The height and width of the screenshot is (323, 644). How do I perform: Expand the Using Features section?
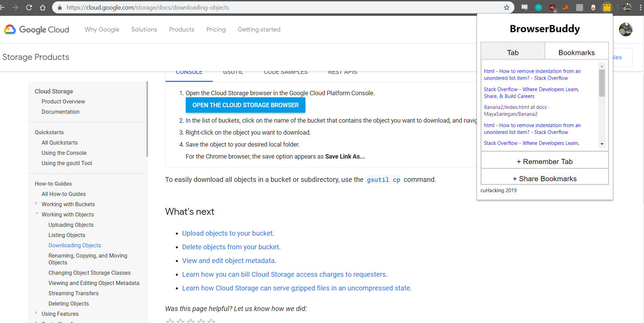pos(36,313)
